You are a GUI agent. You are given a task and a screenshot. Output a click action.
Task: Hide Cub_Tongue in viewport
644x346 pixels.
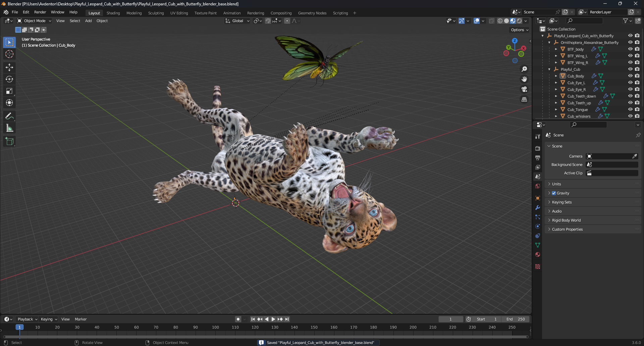coord(630,109)
